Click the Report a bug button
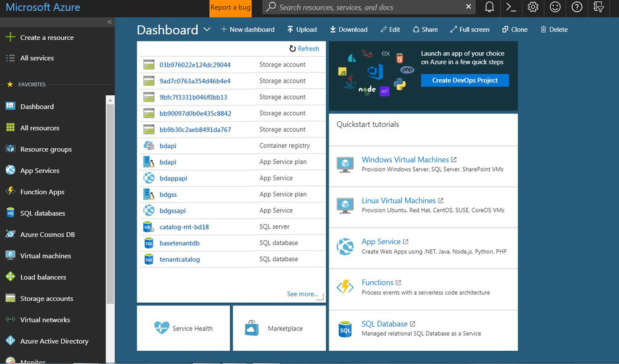The height and width of the screenshot is (364, 619). click(230, 8)
